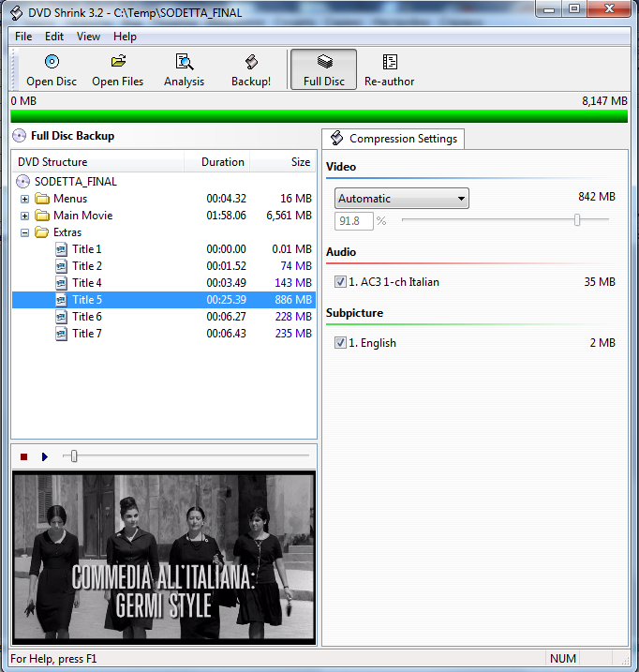Expand the Main Movie folder node
This screenshot has height=672, width=639.
click(x=25, y=216)
